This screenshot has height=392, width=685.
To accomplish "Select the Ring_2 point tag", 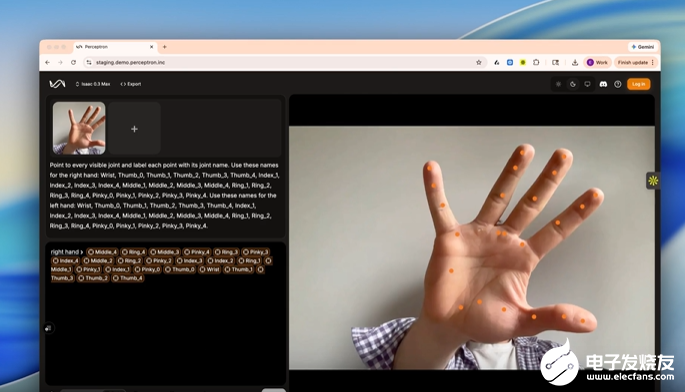I will click(x=129, y=261).
